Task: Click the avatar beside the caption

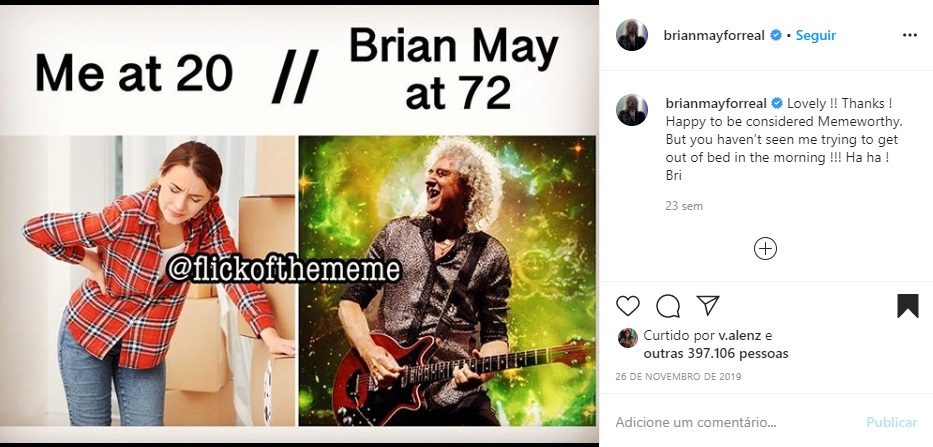Action: click(x=632, y=110)
